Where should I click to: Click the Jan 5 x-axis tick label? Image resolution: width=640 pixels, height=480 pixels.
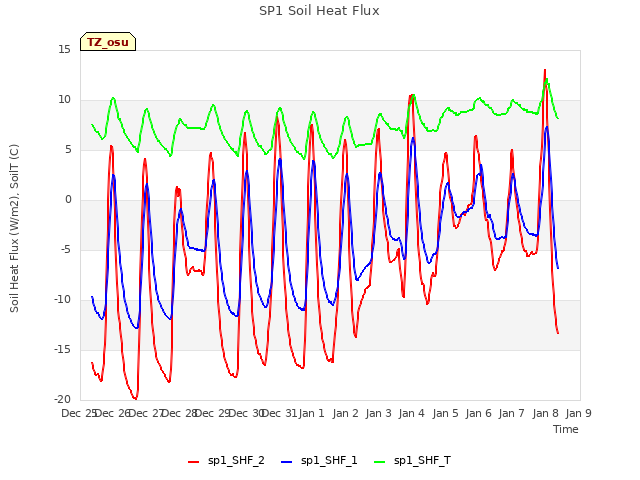(x=445, y=413)
